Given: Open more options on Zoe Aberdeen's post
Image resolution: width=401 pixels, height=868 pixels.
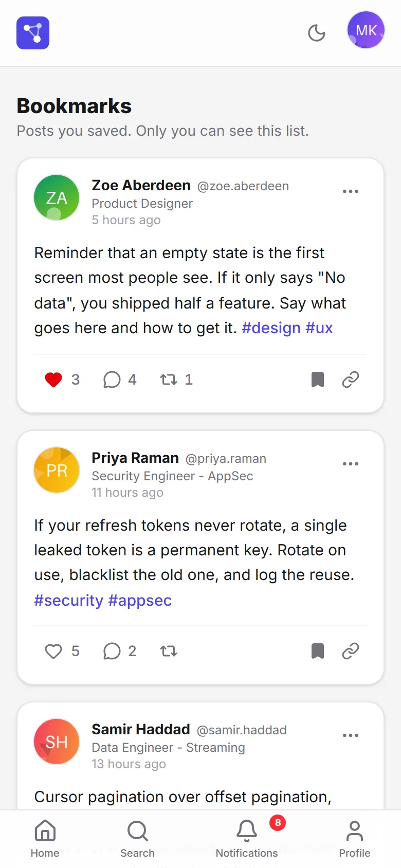Looking at the screenshot, I should coord(351,191).
